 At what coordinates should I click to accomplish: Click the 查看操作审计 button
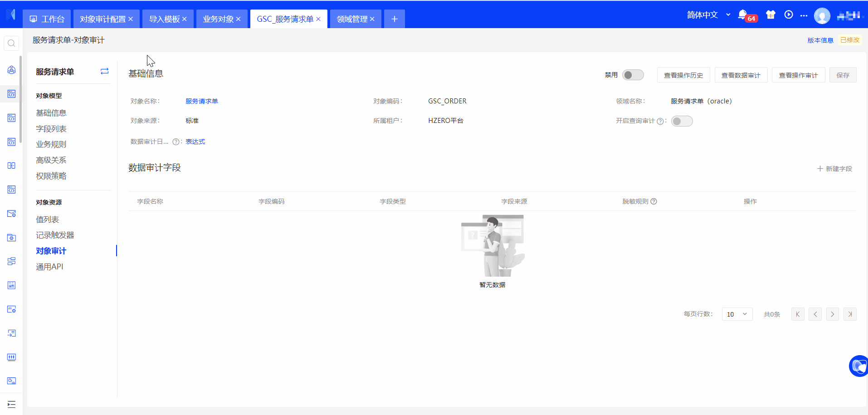click(799, 75)
